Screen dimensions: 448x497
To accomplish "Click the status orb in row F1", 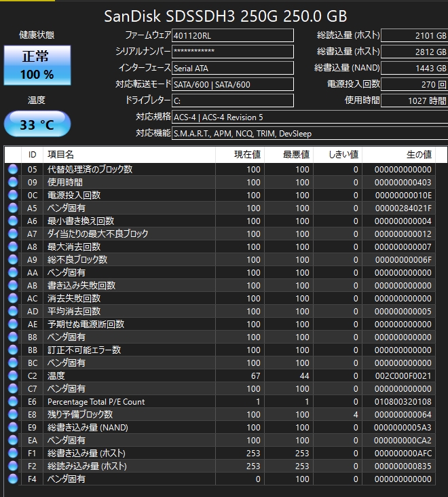I will click(13, 453).
